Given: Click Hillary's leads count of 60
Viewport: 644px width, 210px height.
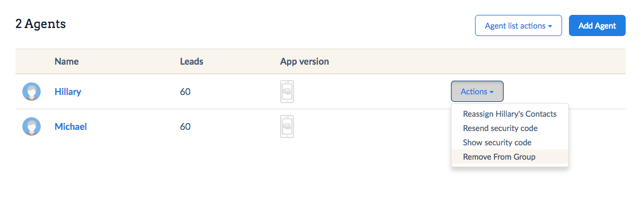Looking at the screenshot, I should tap(185, 92).
